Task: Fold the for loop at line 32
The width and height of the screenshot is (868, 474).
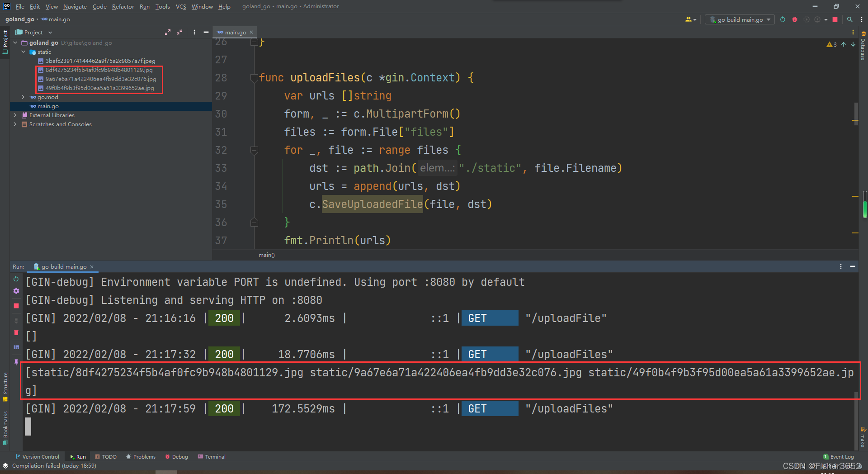Action: [254, 150]
